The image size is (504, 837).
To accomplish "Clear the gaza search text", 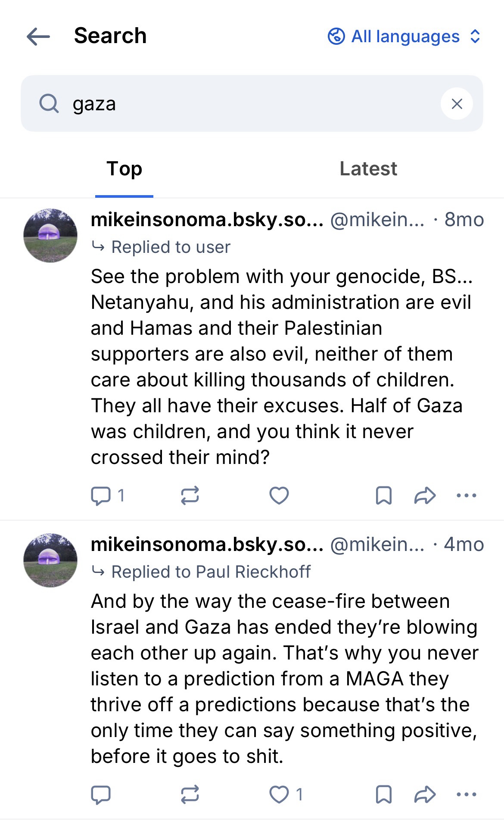I will coord(457,103).
